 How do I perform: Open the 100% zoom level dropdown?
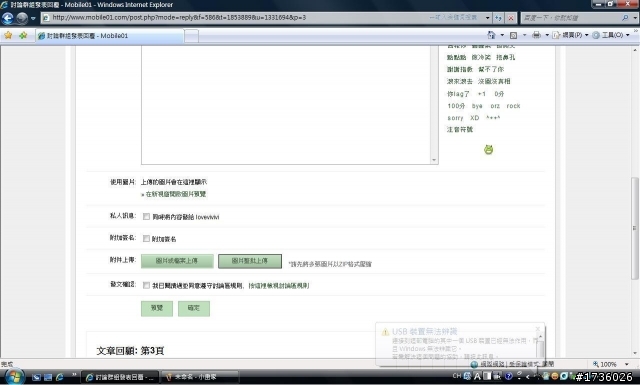627,364
